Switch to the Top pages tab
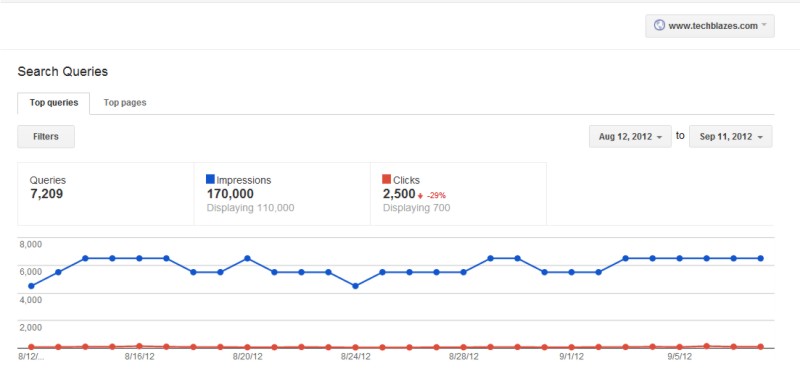The image size is (800, 379). pos(125,103)
